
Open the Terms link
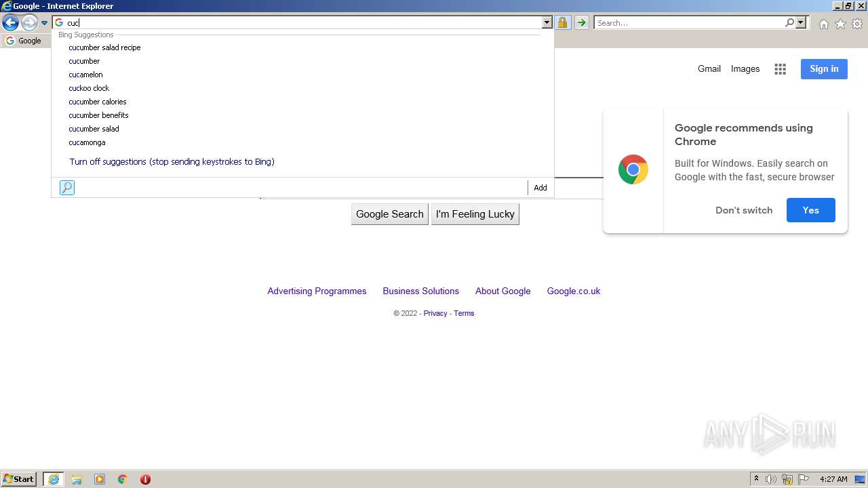464,313
